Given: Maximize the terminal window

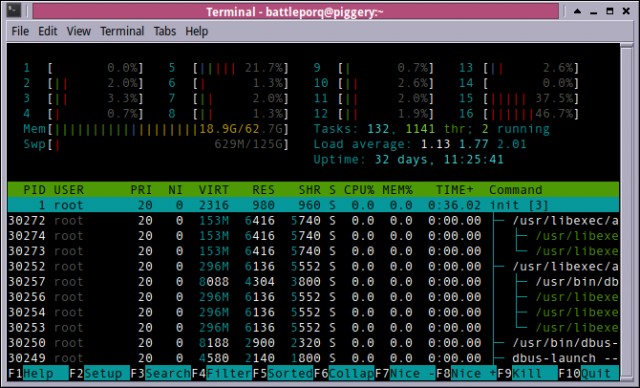Looking at the screenshot, I should point(610,11).
